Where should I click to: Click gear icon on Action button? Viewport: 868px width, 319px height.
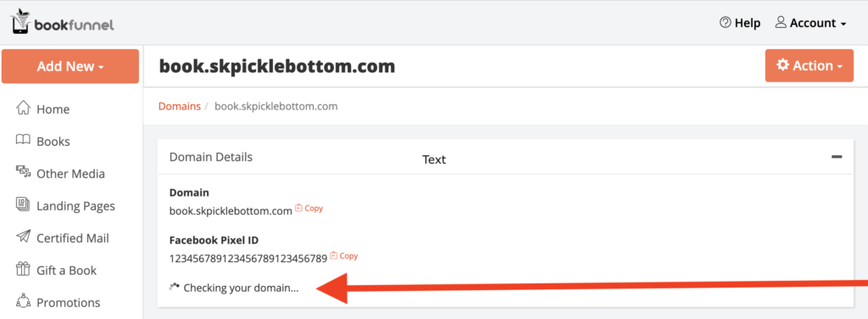click(782, 65)
